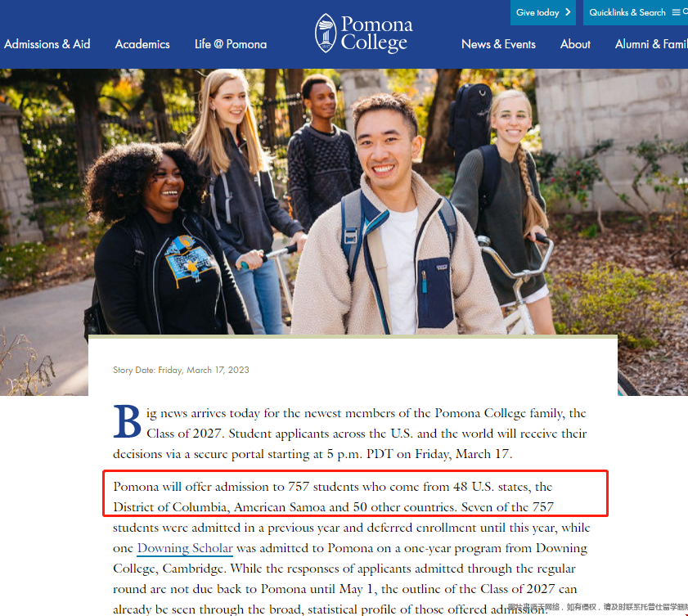
Task: Go to News & Events section
Action: tap(498, 44)
